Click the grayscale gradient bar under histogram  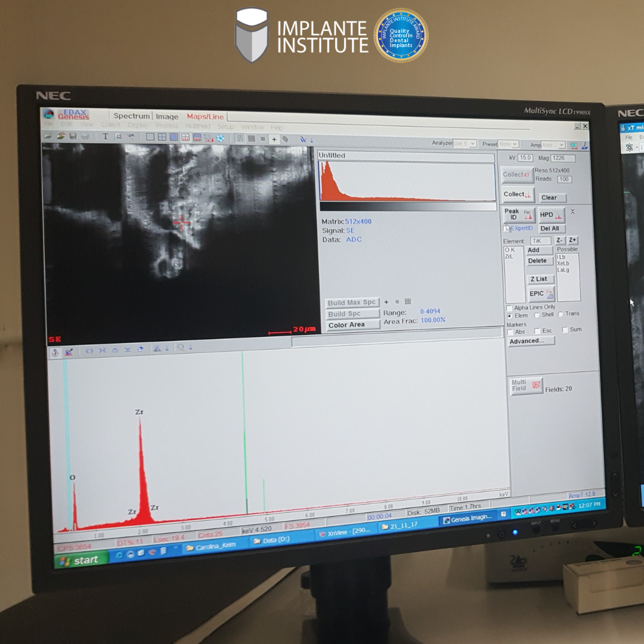click(x=407, y=206)
